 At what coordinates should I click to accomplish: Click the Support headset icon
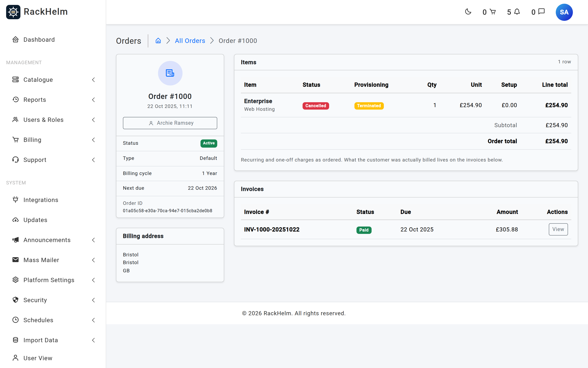[16, 160]
